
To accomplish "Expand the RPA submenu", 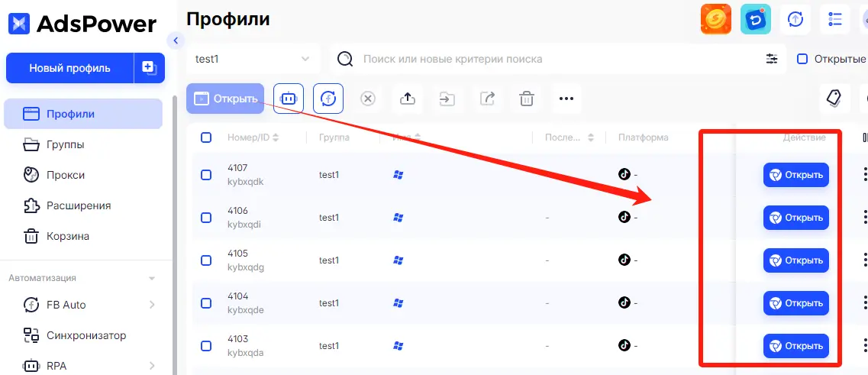I will click(x=152, y=366).
